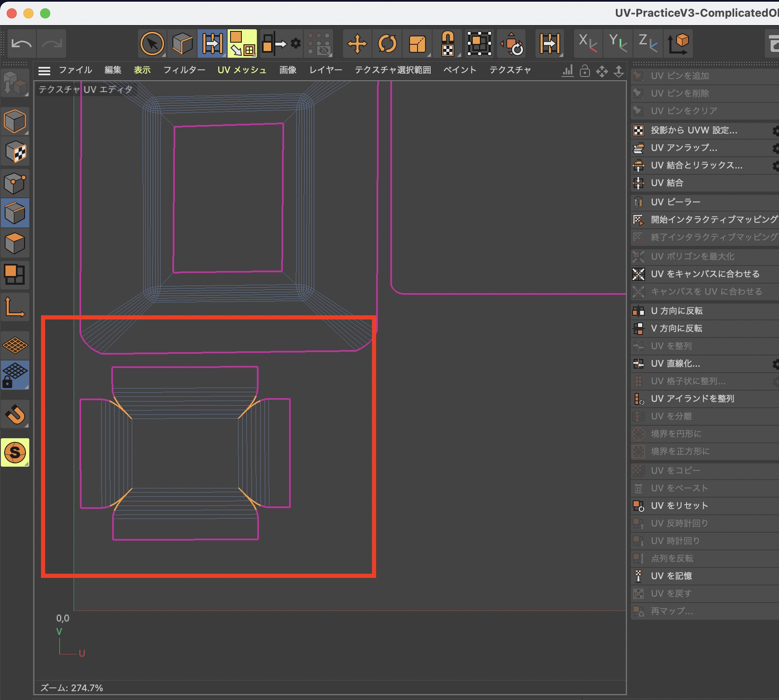Toggle the X axis lock

coord(587,43)
